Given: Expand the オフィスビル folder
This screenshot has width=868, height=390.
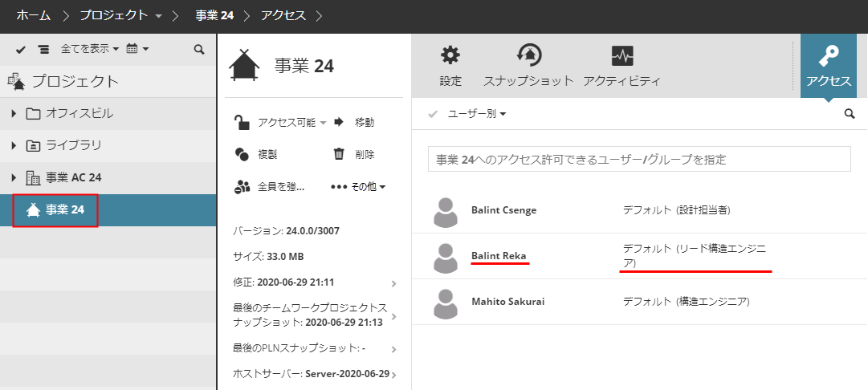Looking at the screenshot, I should pos(14,113).
